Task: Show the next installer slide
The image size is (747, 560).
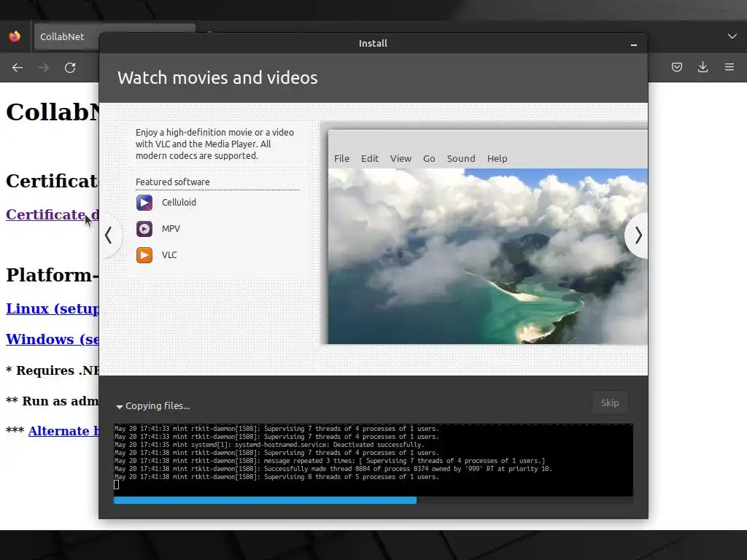Action: coord(638,236)
